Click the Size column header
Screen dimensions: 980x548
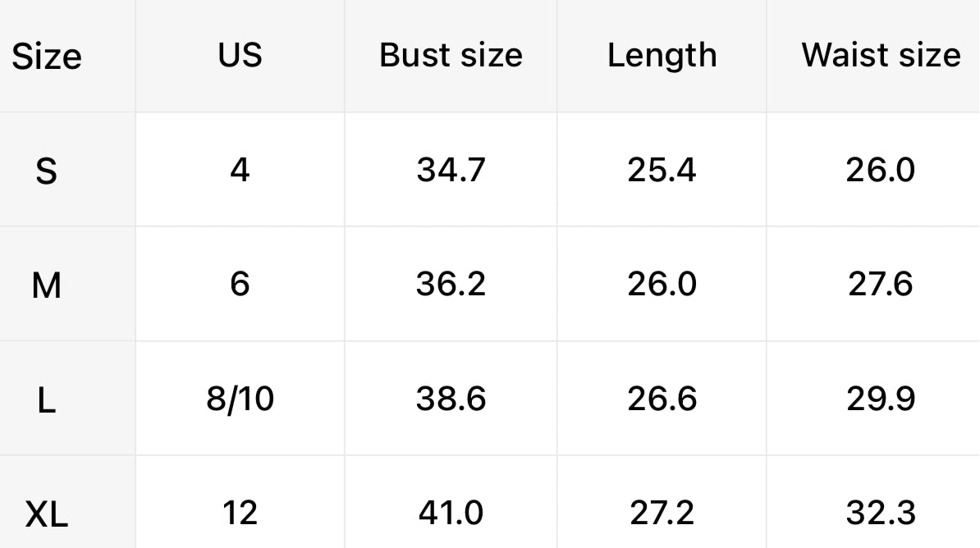pyautogui.click(x=47, y=57)
